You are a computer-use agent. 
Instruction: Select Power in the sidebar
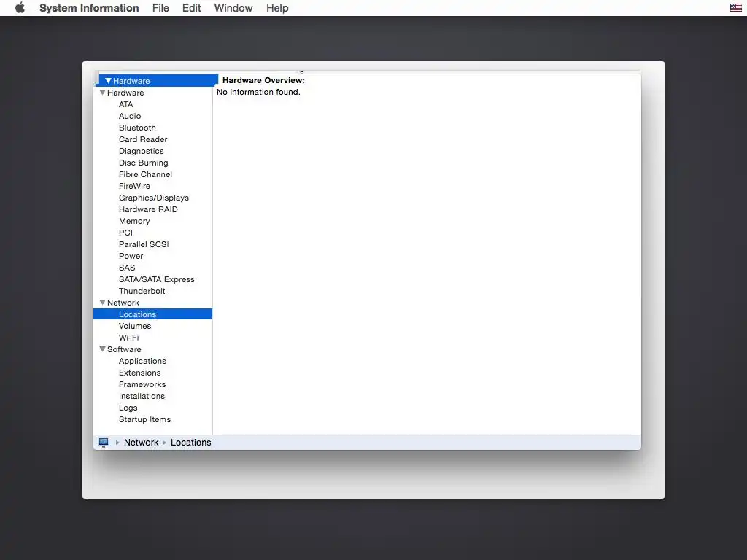pyautogui.click(x=131, y=256)
